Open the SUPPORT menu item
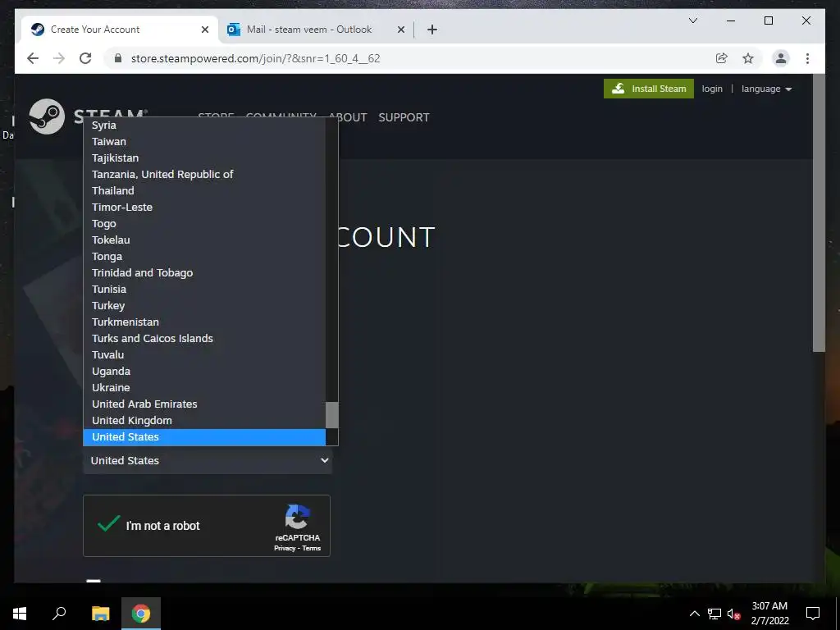Screen dimensions: 840x630 click(x=404, y=117)
